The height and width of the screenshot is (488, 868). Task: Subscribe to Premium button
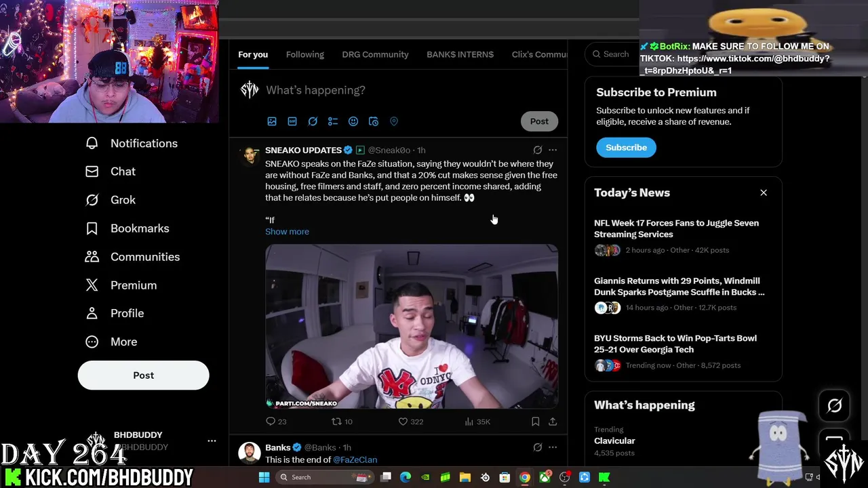click(x=626, y=147)
